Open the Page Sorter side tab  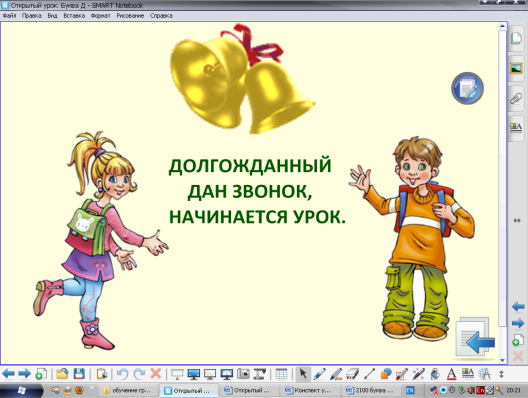pos(516,38)
